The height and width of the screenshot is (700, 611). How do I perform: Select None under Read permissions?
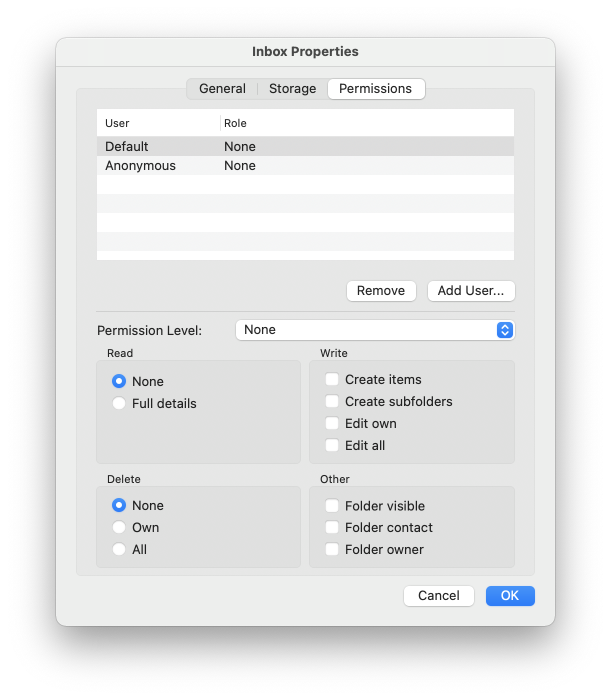click(118, 381)
